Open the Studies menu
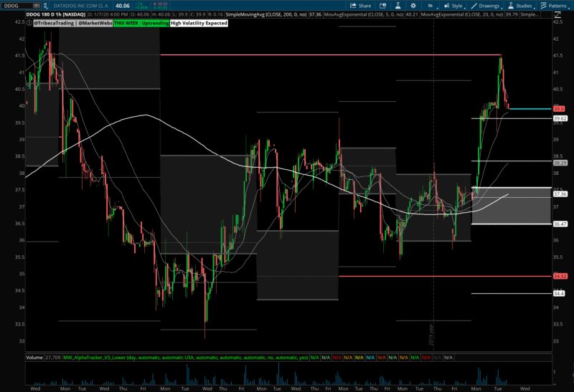The height and width of the screenshot is (392, 574). pyautogui.click(x=521, y=6)
